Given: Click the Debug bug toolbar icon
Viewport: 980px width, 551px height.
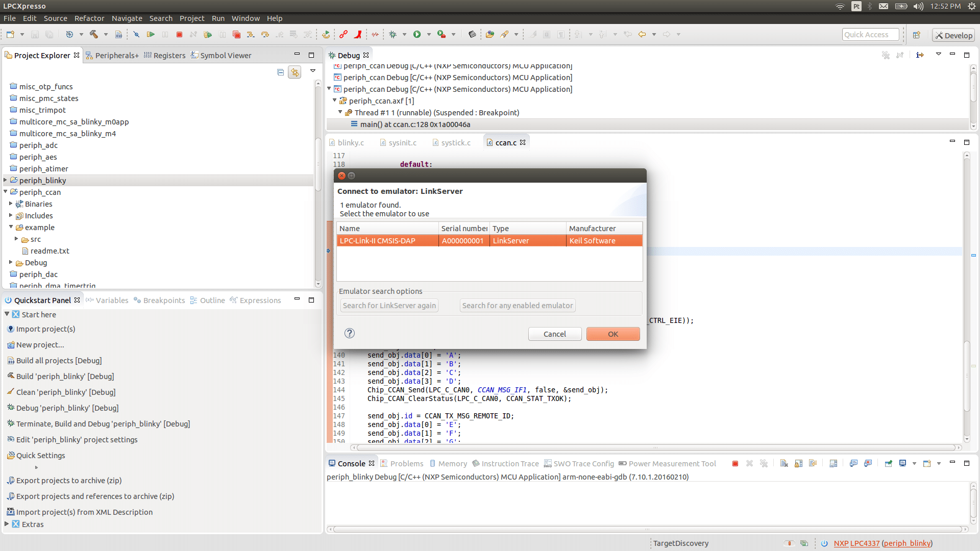Looking at the screenshot, I should 393,35.
